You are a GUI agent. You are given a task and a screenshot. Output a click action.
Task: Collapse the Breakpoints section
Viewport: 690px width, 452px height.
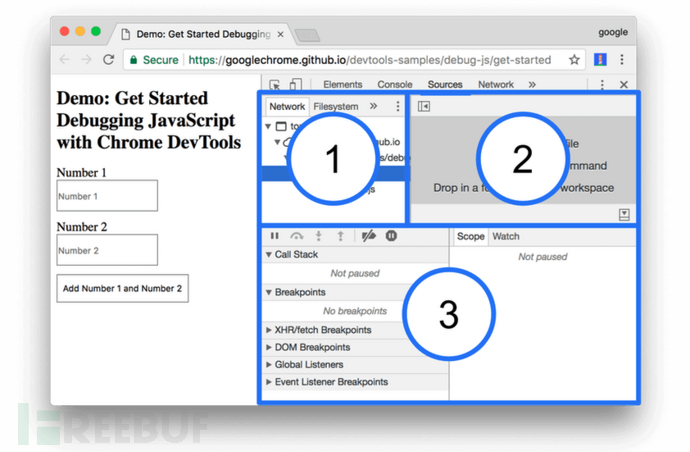coord(269,292)
